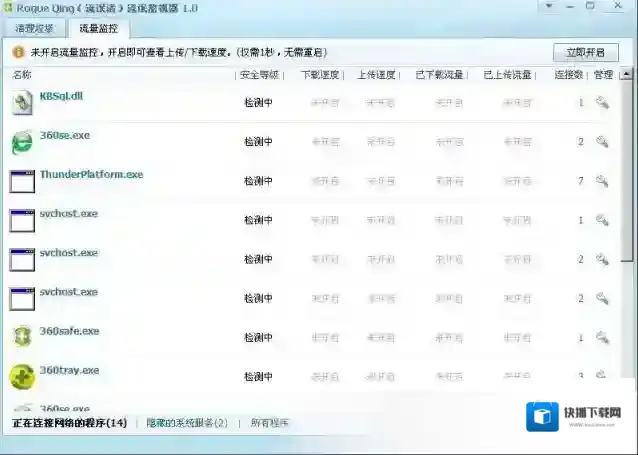638x455 pixels.
Task: Click the 360tray.exe green plus icon
Action: pos(22,376)
